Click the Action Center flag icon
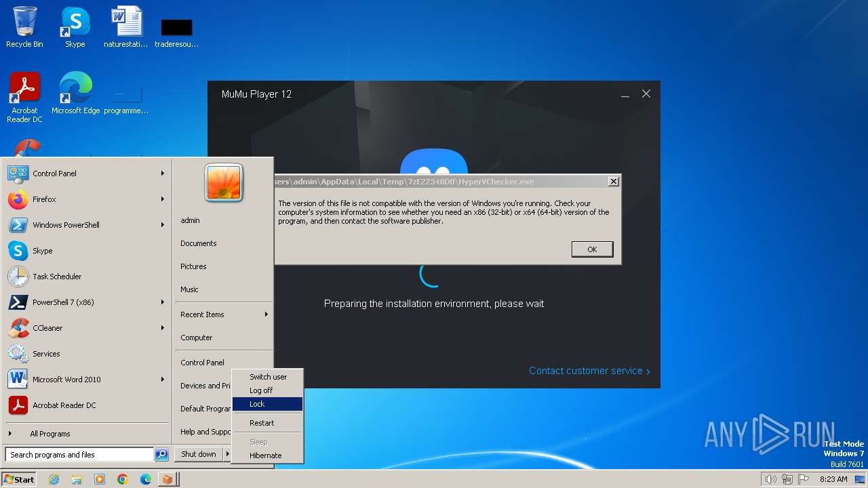Viewport: 868px width, 488px height. tap(804, 479)
